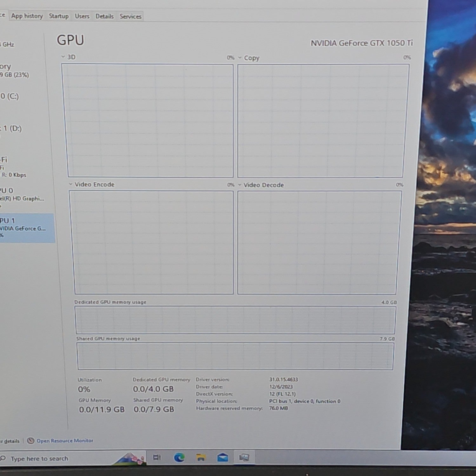Image resolution: width=476 pixels, height=476 pixels.
Task: Click the Task Manager taskbar icon
Action: pyautogui.click(x=244, y=457)
